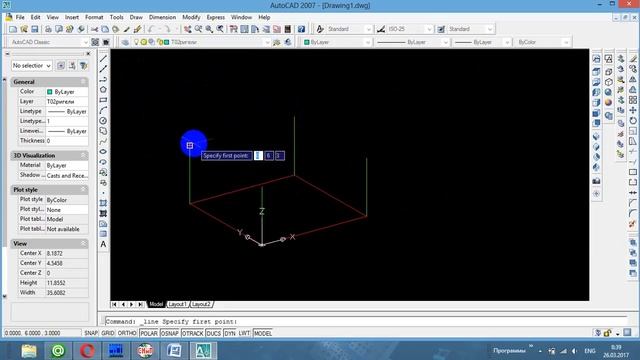Click the Cut icon (scissors)
The height and width of the screenshot is (360, 640).
(94, 29)
